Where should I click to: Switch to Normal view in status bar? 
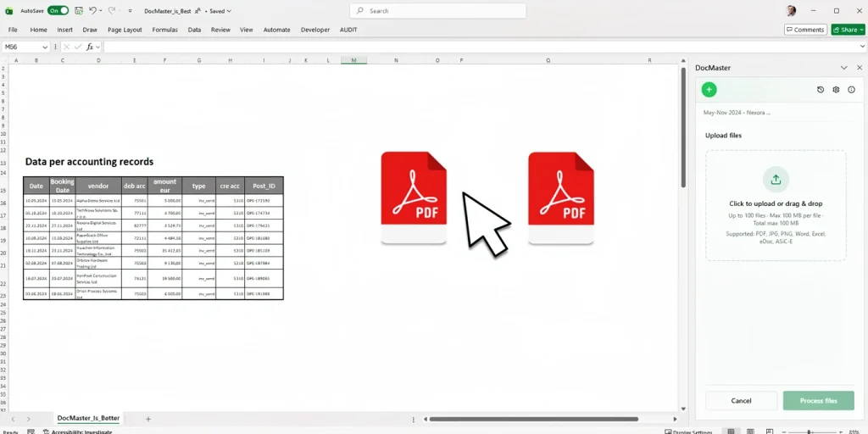coord(732,431)
